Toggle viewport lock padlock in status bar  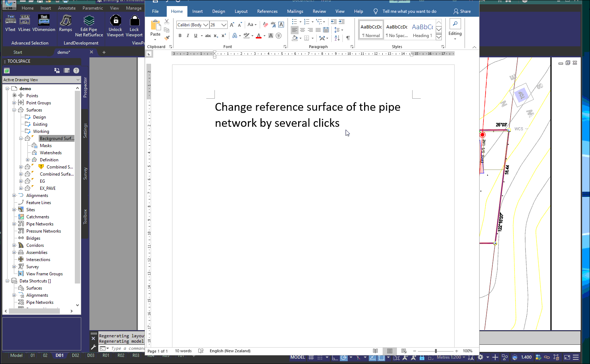422,358
